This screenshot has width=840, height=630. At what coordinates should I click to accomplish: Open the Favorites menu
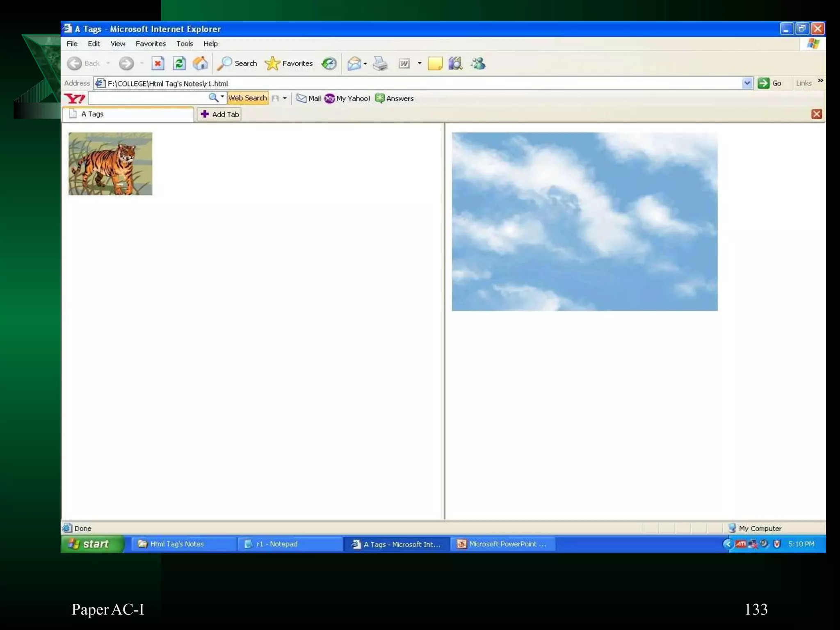(151, 43)
